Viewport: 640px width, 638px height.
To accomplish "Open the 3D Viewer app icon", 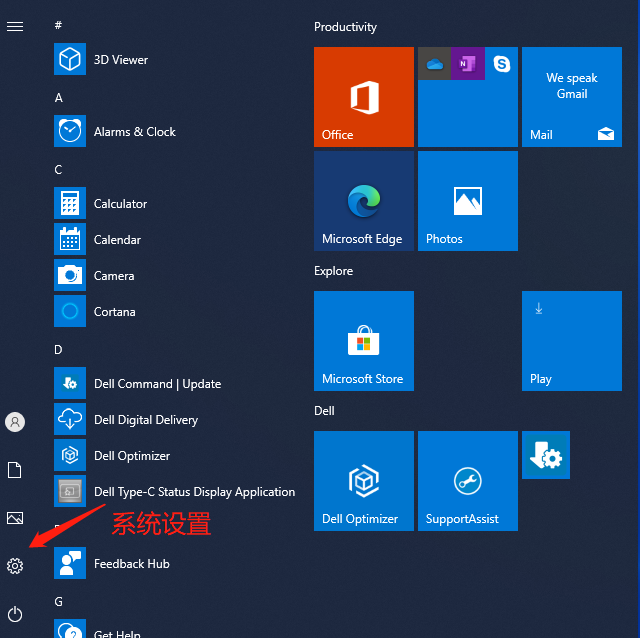I will (70, 59).
